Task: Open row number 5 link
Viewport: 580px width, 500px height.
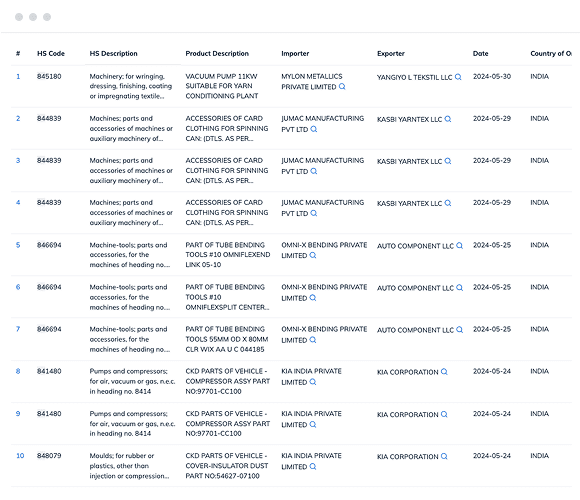Action: (18, 245)
